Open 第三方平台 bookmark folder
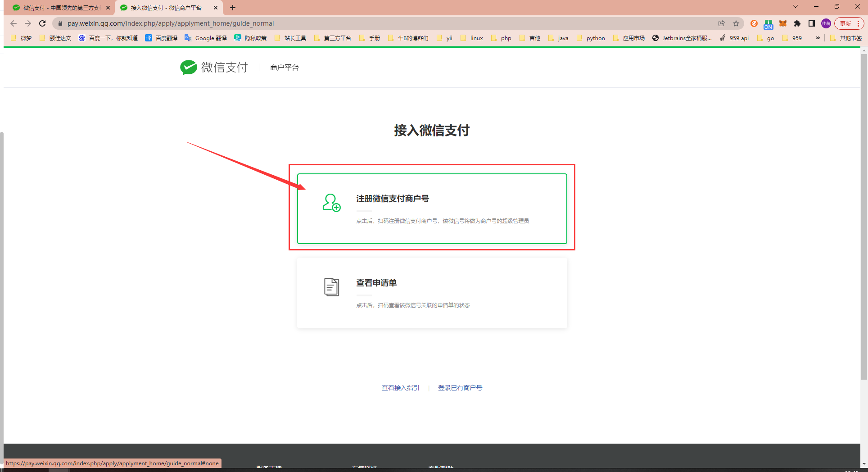The height and width of the screenshot is (472, 868). 333,38
